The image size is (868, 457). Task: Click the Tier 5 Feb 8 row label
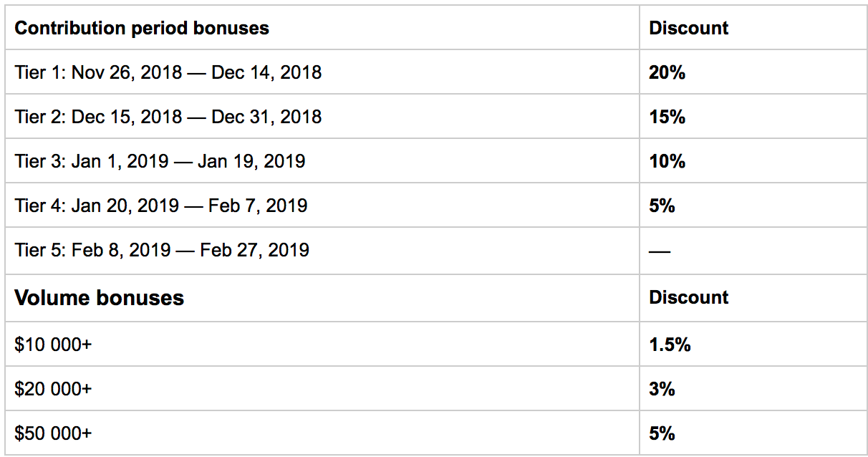[162, 250]
